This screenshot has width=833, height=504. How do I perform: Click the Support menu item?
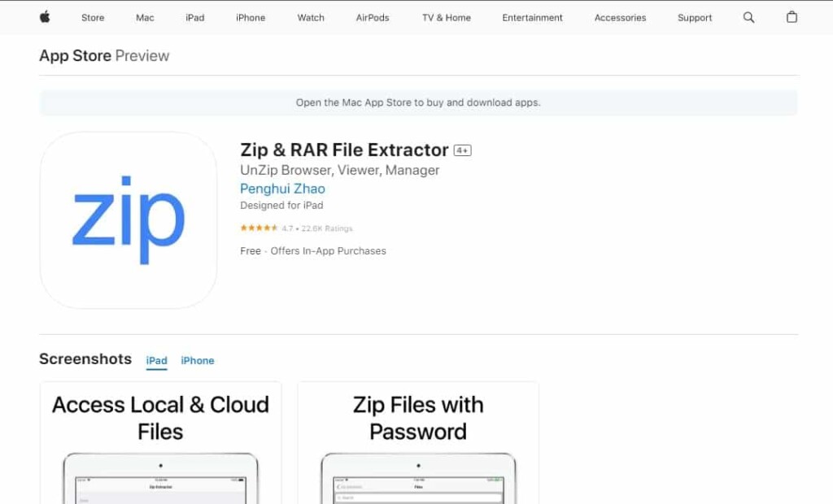tap(695, 17)
